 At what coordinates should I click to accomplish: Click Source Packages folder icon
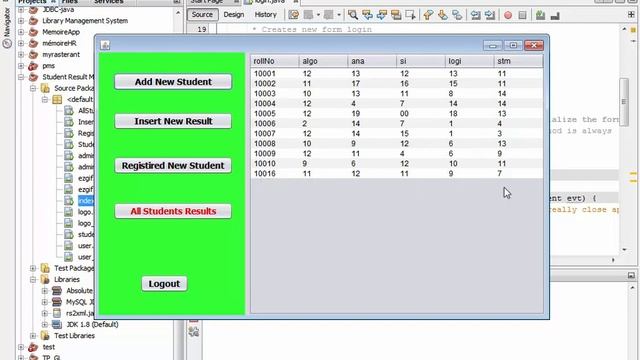(x=45, y=88)
